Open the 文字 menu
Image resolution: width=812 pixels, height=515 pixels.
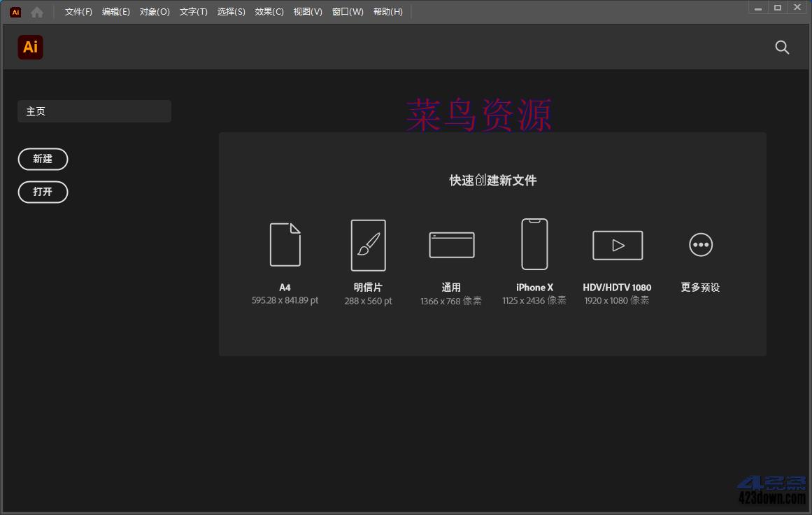coord(194,11)
